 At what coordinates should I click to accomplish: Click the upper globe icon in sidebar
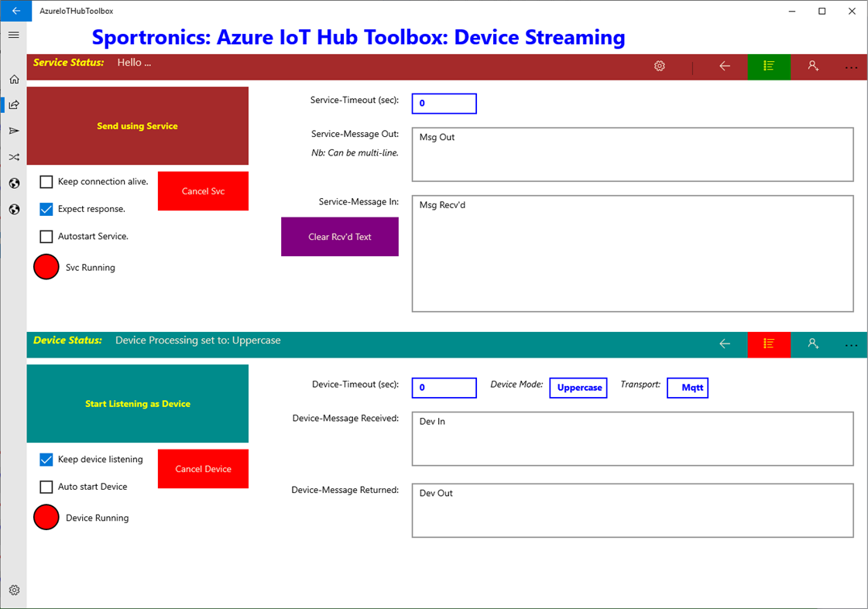tap(15, 183)
